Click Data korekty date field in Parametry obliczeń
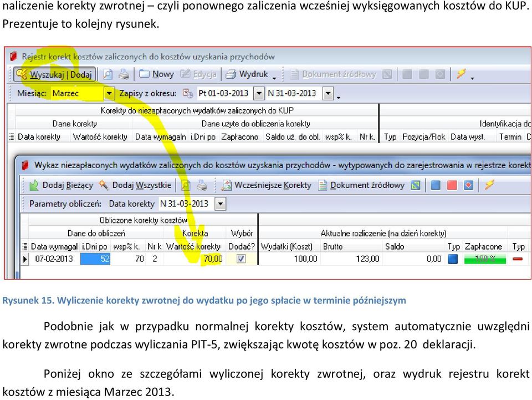The image size is (532, 400). (x=187, y=204)
